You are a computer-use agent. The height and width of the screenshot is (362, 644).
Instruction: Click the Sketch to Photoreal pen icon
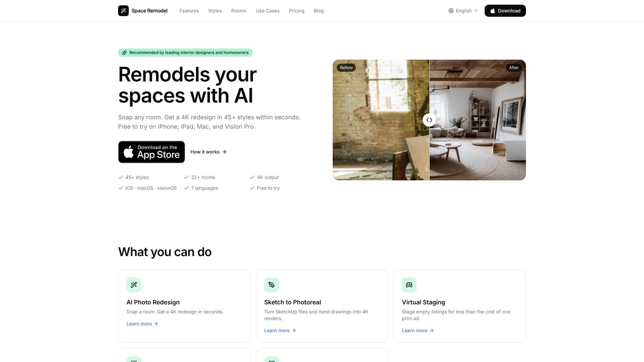(272, 285)
